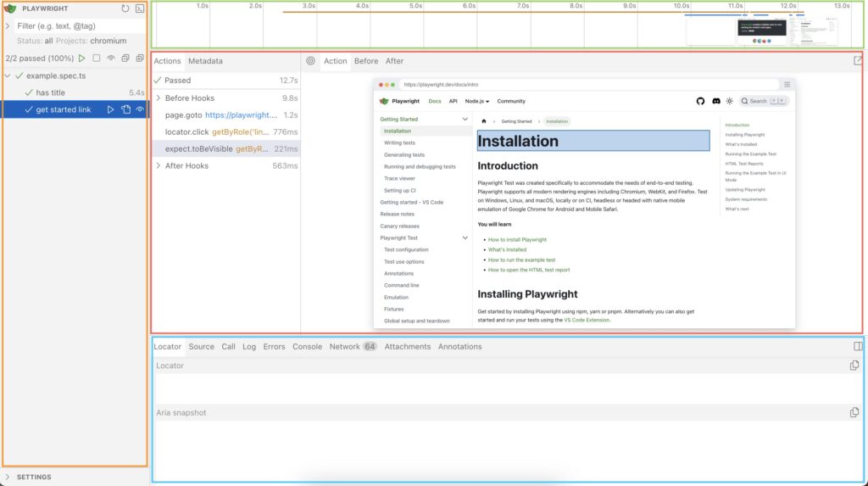Click the 'How to install Playwright' link
This screenshot has height=486, width=868.
(517, 240)
